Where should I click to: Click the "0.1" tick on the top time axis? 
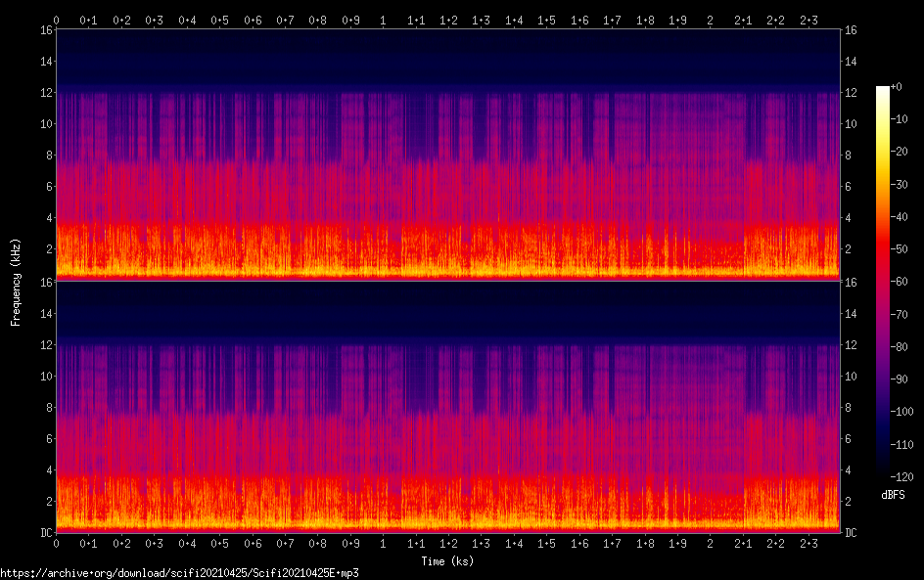coord(88,21)
